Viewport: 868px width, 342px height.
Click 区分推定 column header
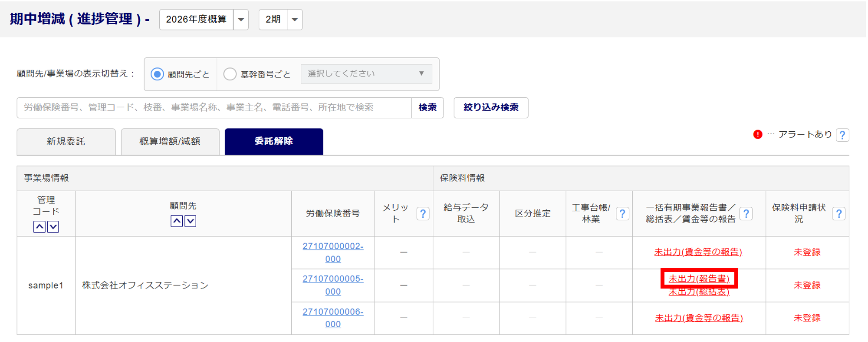coord(533,214)
